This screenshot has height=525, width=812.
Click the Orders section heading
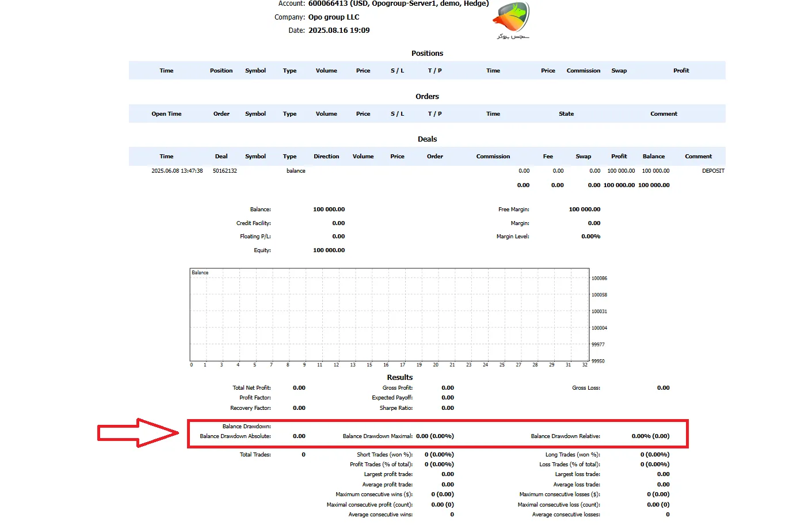coord(427,97)
